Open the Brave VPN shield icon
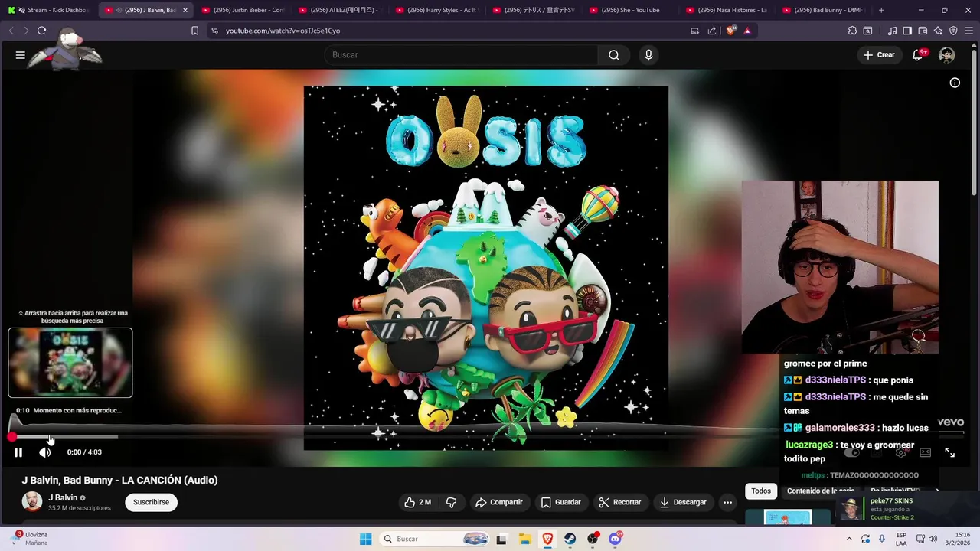Image resolution: width=980 pixels, height=551 pixels. [953, 31]
